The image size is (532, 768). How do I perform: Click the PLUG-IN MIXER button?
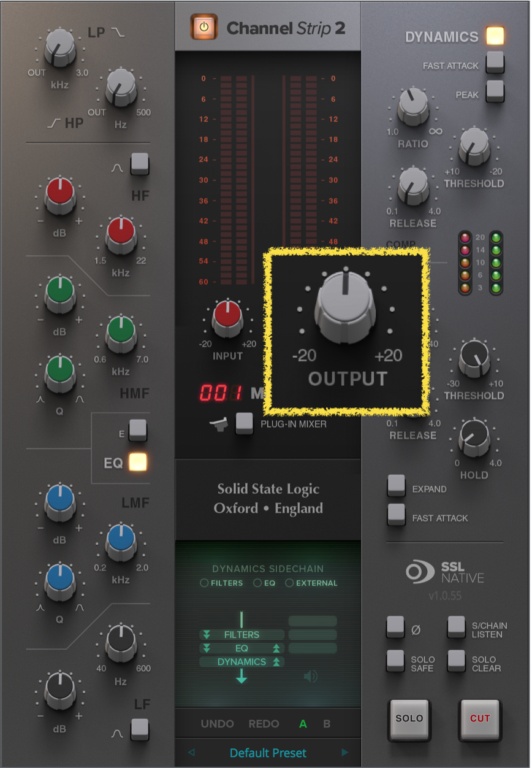[245, 423]
